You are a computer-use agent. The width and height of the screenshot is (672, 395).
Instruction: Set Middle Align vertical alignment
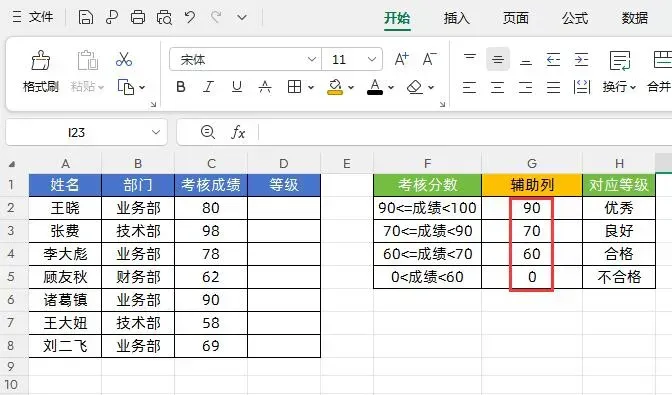click(498, 59)
